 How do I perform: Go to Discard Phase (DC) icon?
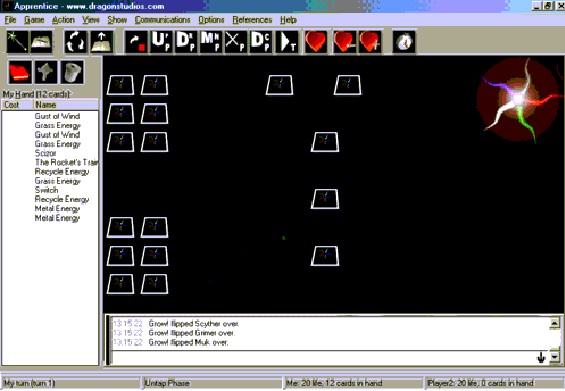261,42
